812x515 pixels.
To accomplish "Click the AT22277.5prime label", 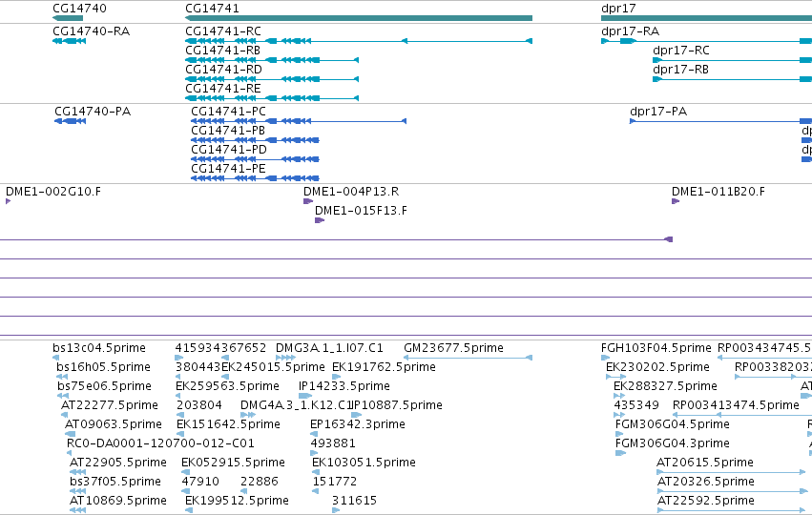I will coord(110,405).
